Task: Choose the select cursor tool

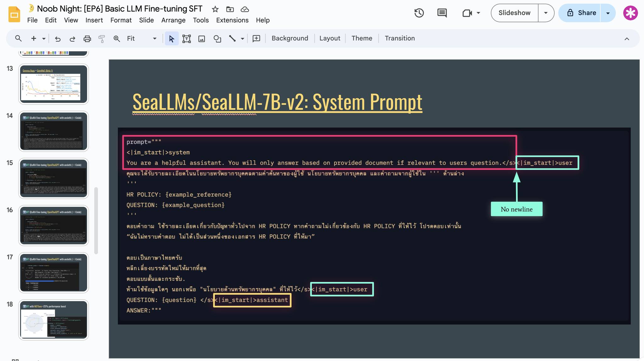Action: point(172,38)
